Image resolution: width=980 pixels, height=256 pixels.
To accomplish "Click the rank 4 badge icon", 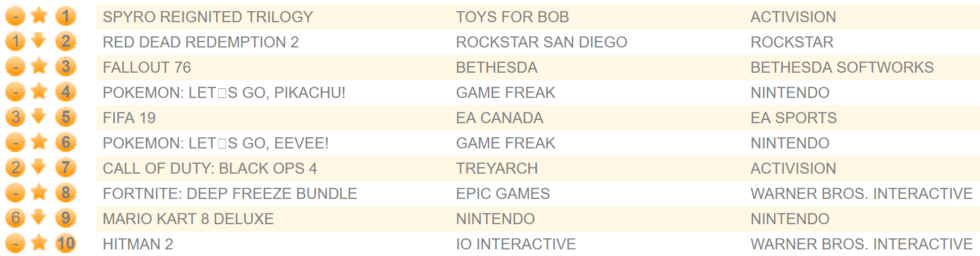I will (x=66, y=92).
